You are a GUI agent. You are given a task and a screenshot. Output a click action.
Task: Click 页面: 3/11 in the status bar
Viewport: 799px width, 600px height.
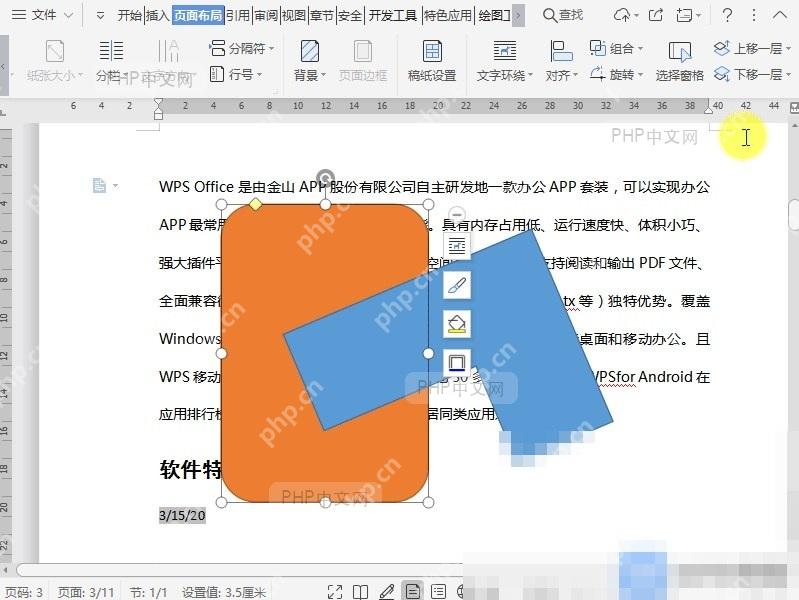point(86,592)
